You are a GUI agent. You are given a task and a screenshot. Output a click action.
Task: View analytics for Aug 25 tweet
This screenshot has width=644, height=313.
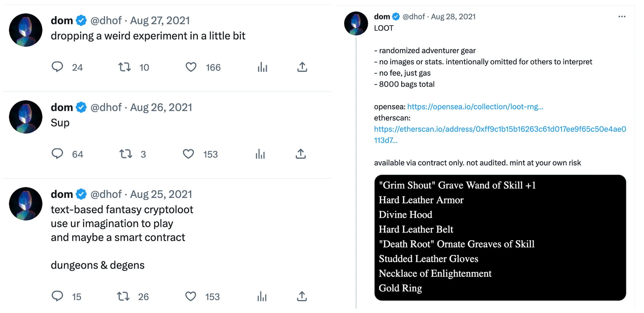click(262, 296)
